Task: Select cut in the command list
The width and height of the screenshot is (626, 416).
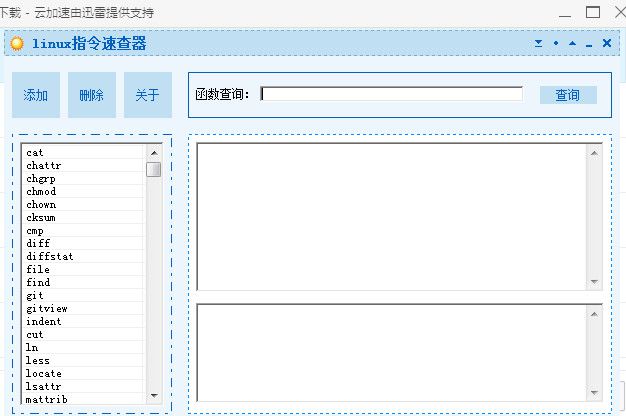Action: 83,334
